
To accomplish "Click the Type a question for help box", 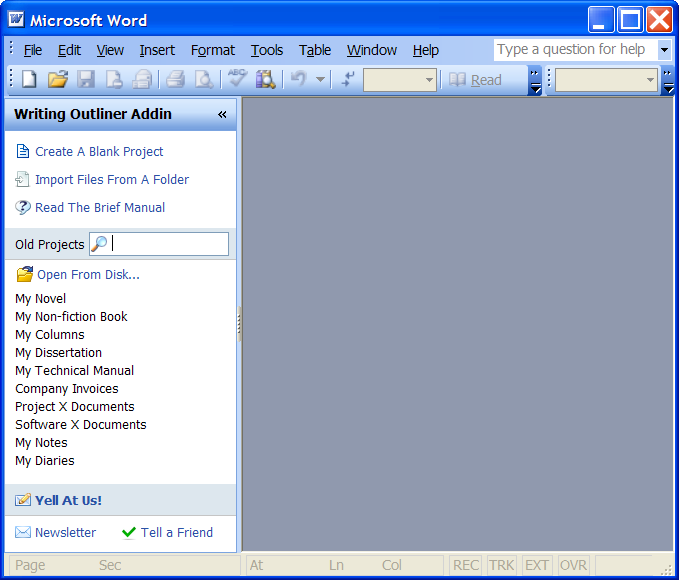I will pos(575,50).
